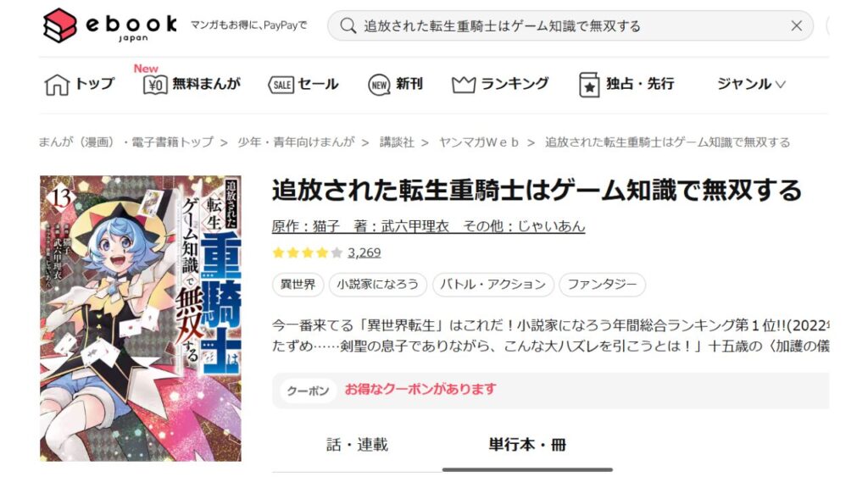Switch to the 話・連載 tab
Viewport: 868px width, 488px height.
coord(357,444)
